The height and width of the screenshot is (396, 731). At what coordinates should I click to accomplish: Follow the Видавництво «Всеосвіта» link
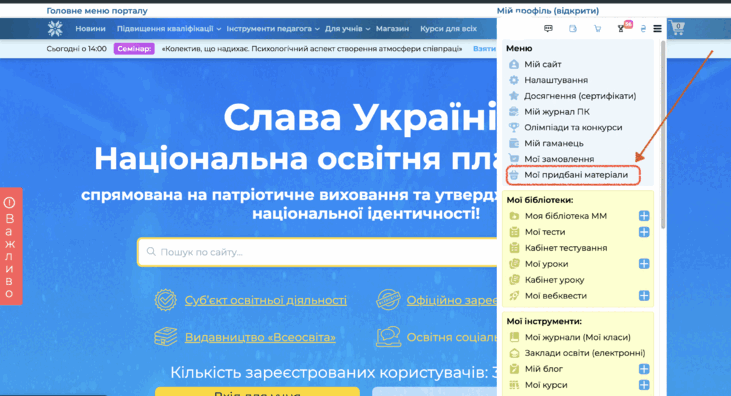click(x=260, y=337)
